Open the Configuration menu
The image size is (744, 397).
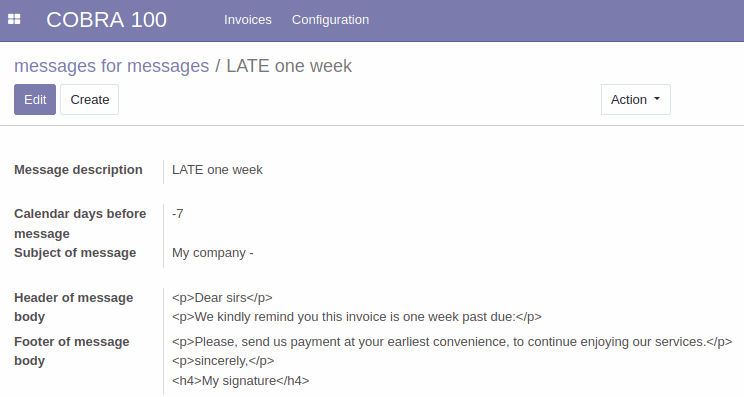coord(330,20)
